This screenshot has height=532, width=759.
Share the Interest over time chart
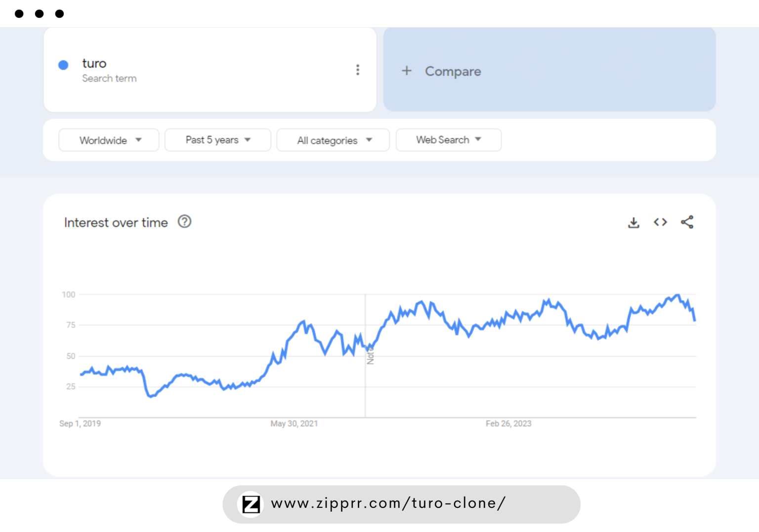pos(687,222)
